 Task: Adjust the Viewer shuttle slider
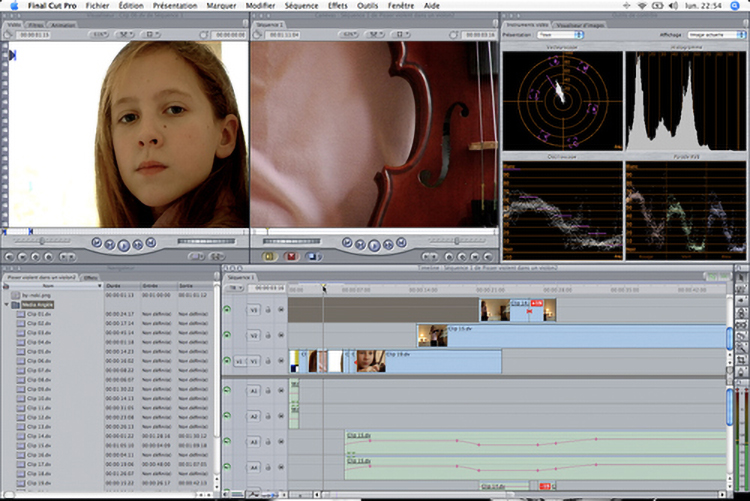[x=42, y=241]
